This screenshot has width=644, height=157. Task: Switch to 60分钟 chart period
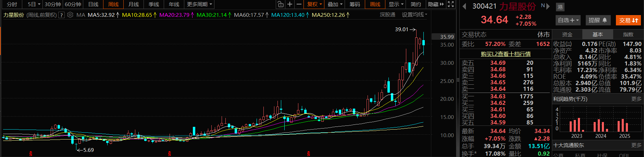click(73, 4)
